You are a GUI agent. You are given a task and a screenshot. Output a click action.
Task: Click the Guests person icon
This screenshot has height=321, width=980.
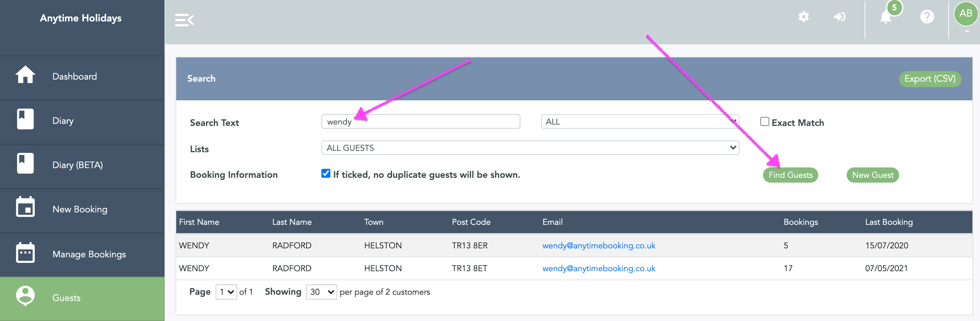click(x=25, y=296)
